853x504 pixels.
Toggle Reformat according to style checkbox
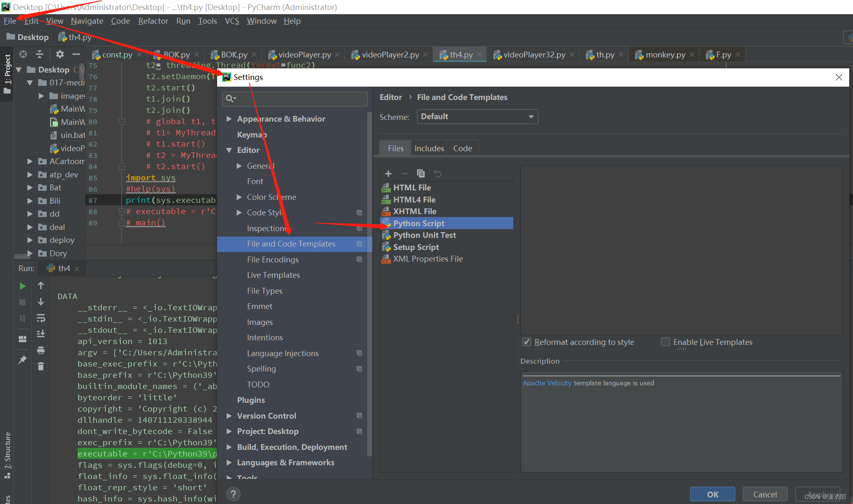pyautogui.click(x=527, y=342)
